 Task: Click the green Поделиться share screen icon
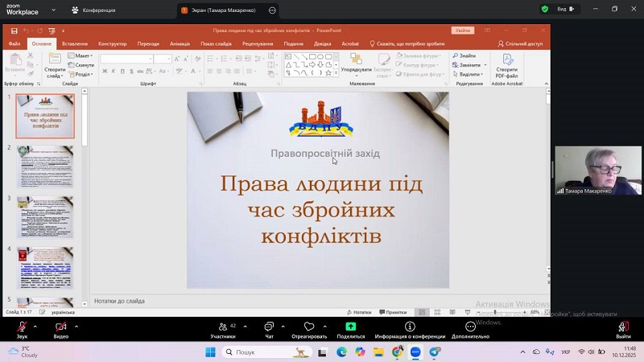(351, 327)
